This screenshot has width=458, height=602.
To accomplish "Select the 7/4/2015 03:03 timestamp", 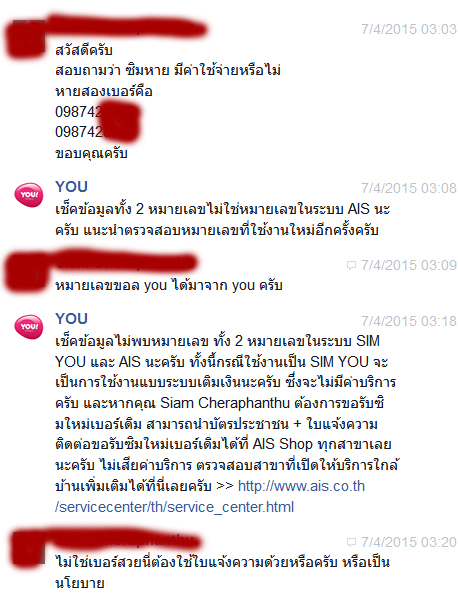I will [x=409, y=29].
